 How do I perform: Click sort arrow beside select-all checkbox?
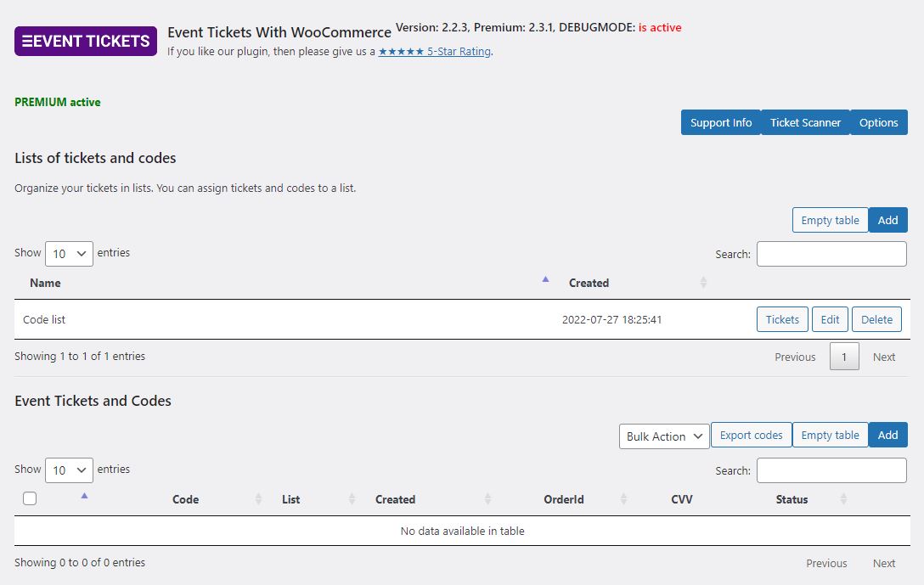[84, 496]
